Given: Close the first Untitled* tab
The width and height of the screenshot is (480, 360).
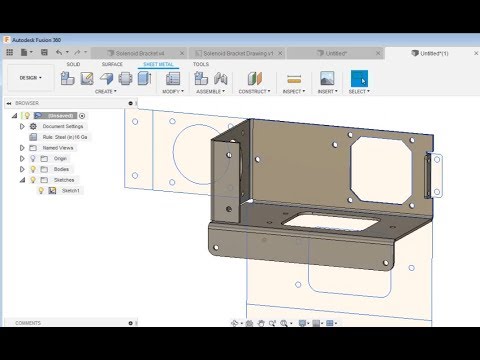Looking at the screenshot, I should pos(378,53).
